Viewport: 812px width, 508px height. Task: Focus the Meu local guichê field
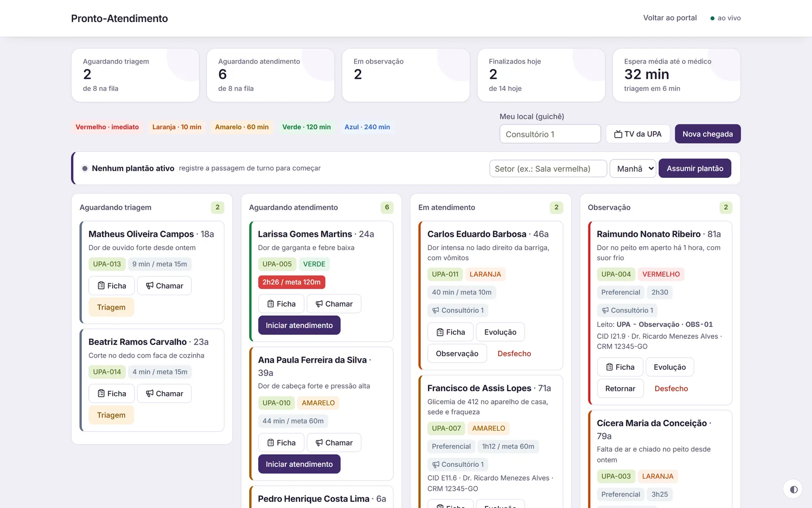click(550, 134)
